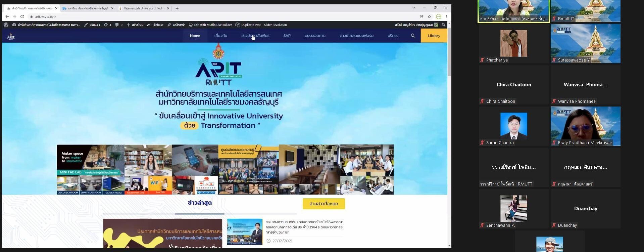Bookmark this page with the star icon
Screen dimensions: 644x252
[429, 16]
